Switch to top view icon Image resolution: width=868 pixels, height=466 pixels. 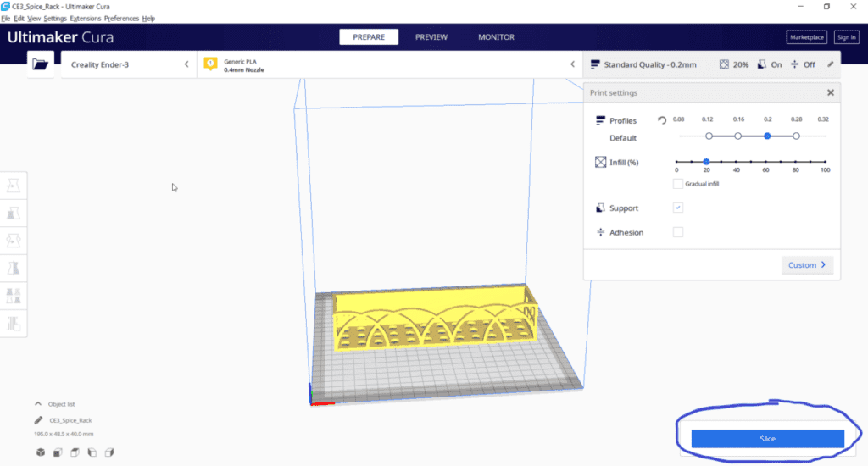click(75, 452)
